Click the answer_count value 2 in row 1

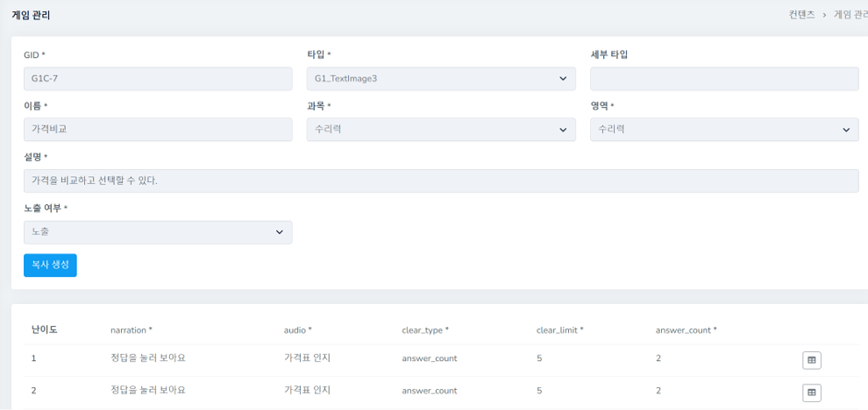658,358
